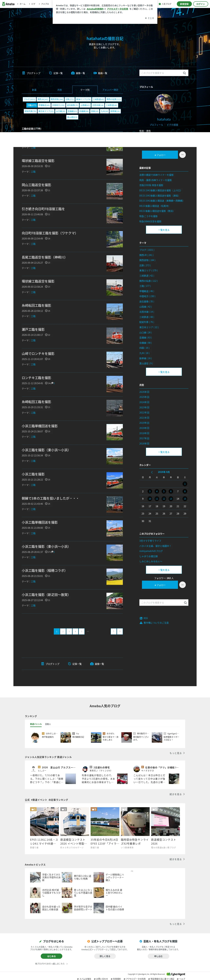Select day 13 in the calendar
The image size is (210, 980).
point(171,499)
